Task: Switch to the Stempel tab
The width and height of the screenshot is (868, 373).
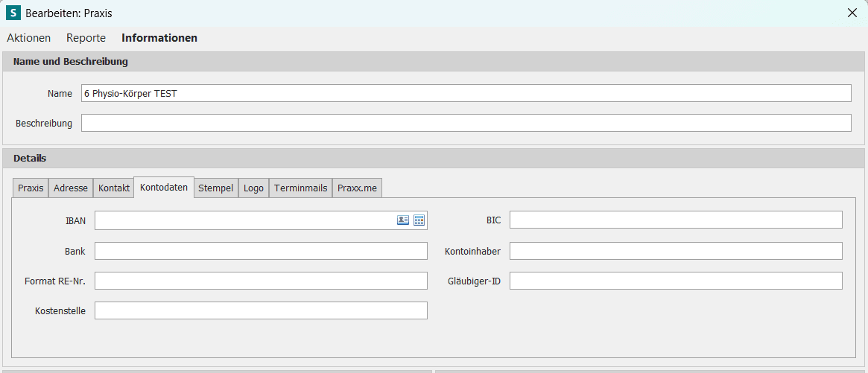Action: [x=216, y=188]
